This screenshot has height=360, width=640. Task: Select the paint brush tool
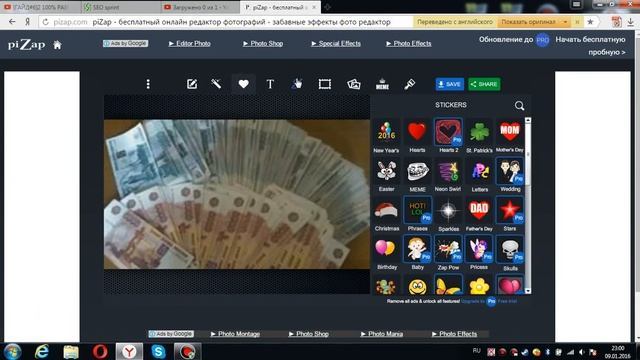(x=409, y=84)
